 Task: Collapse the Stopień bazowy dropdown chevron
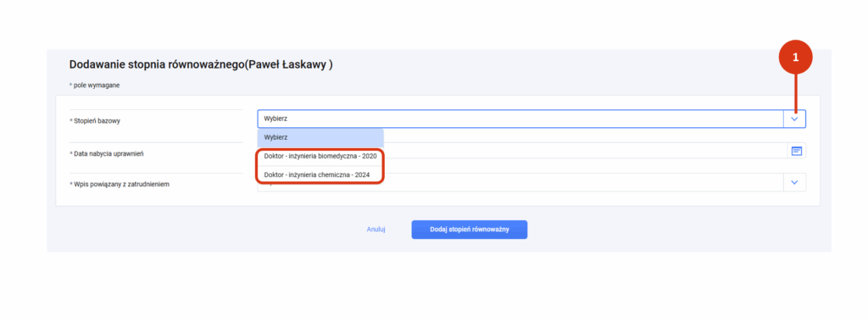point(795,119)
